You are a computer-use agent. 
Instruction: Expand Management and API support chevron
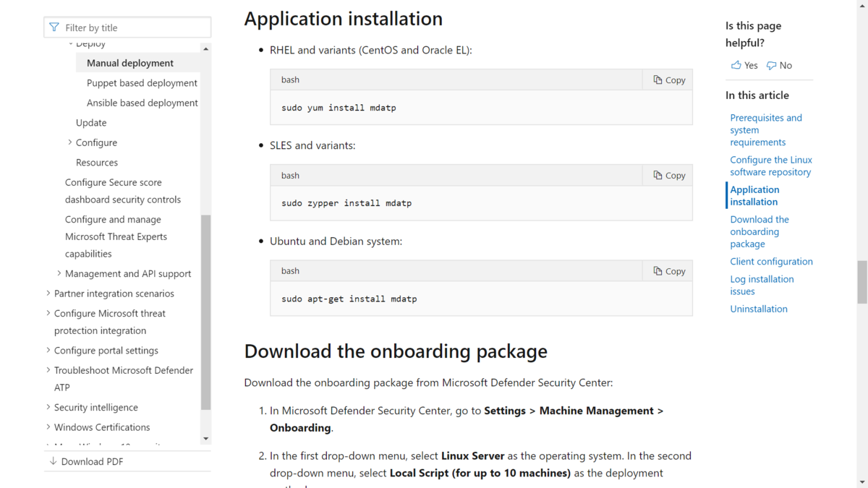tap(59, 273)
